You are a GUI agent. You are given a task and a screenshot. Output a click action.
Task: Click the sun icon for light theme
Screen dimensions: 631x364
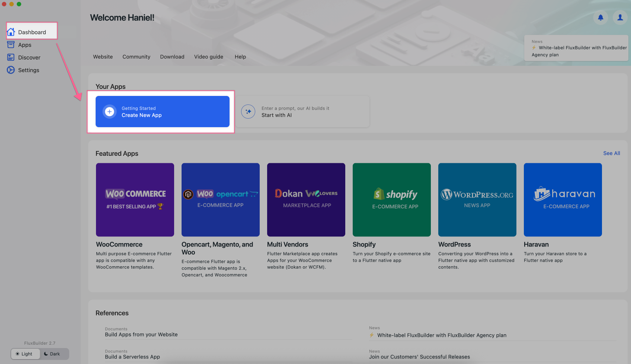(x=17, y=354)
